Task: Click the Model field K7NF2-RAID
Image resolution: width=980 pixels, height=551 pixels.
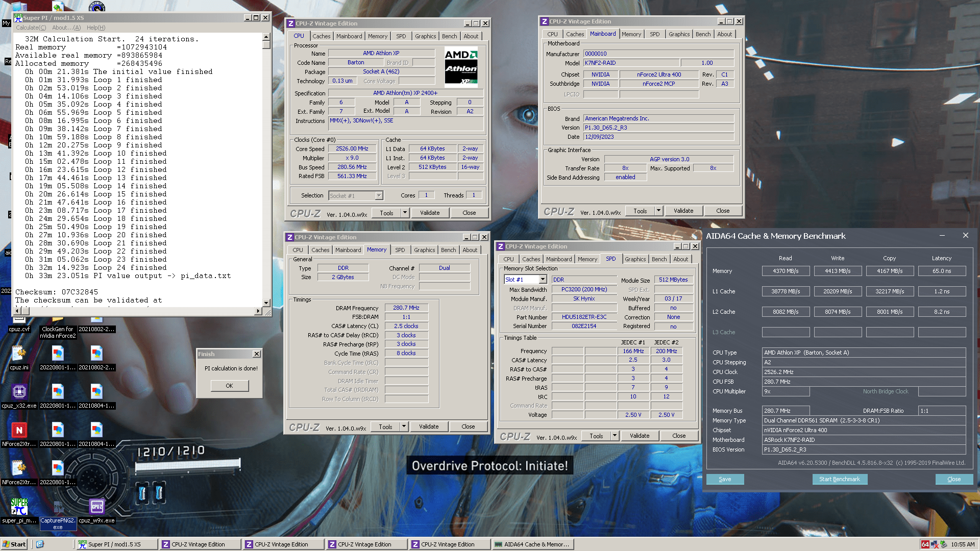Action: 631,63
